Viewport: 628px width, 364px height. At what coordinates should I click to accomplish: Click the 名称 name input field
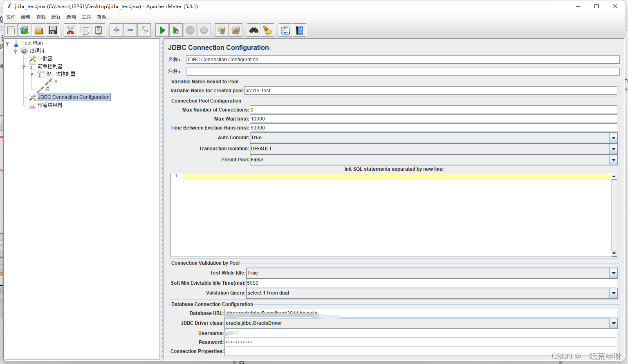tap(403, 60)
